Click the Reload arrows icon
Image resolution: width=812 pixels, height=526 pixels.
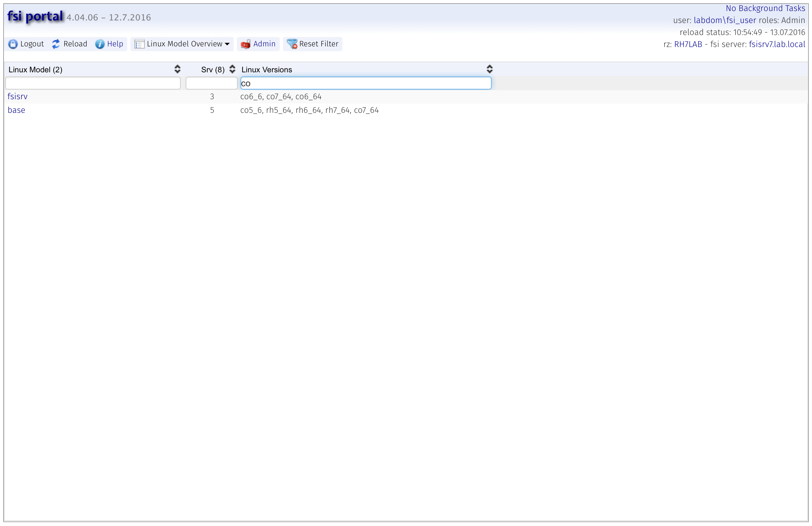56,44
